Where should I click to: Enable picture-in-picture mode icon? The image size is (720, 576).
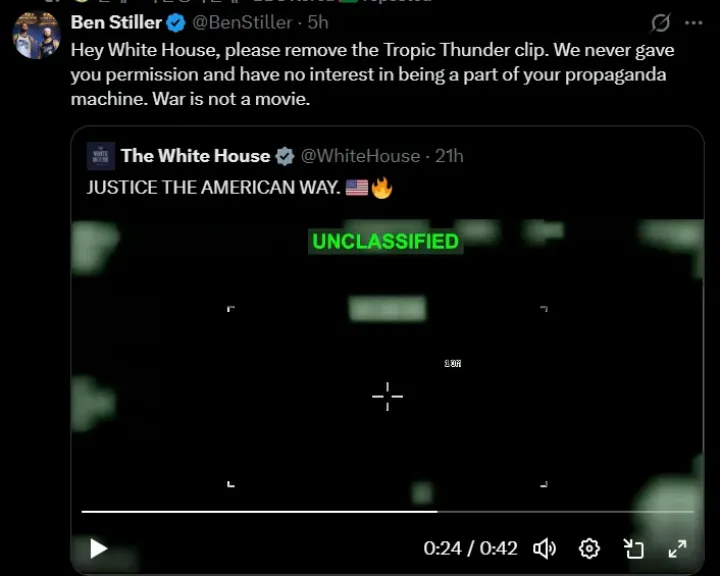[634, 548]
